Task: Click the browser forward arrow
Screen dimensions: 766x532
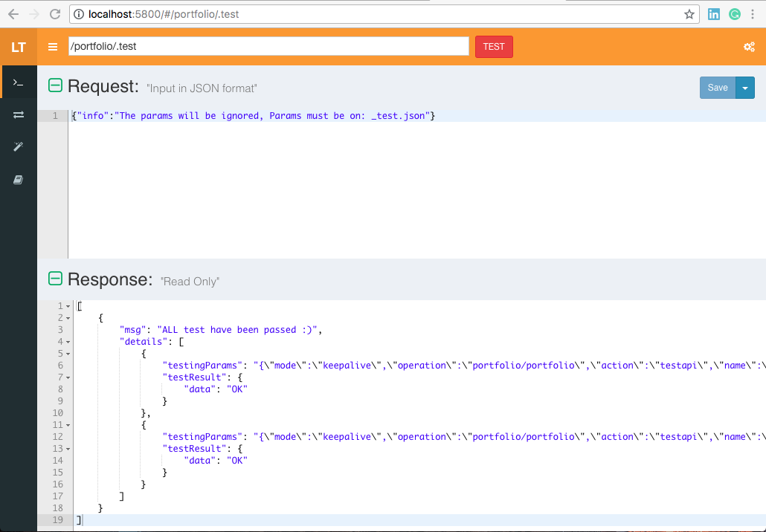Action: pyautogui.click(x=34, y=14)
